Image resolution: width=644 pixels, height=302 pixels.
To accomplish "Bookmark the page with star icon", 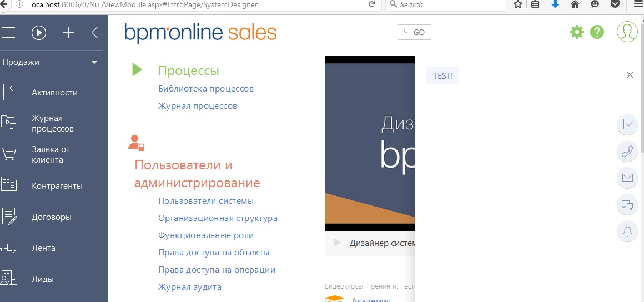I will tap(518, 4).
